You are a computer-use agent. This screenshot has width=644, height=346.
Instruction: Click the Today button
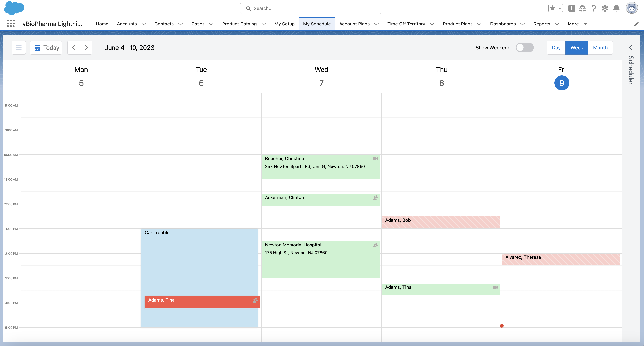click(46, 47)
